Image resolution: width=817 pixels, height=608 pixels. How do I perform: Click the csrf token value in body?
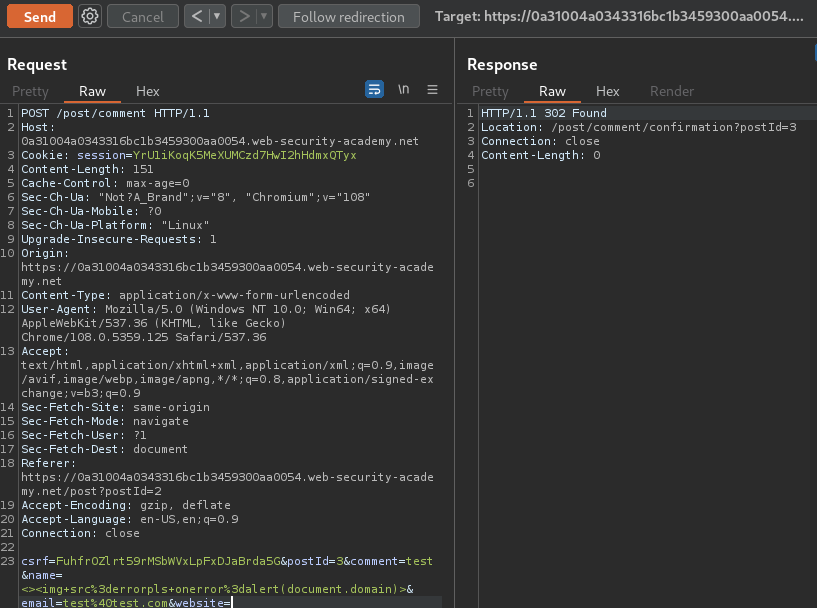[x=168, y=561]
